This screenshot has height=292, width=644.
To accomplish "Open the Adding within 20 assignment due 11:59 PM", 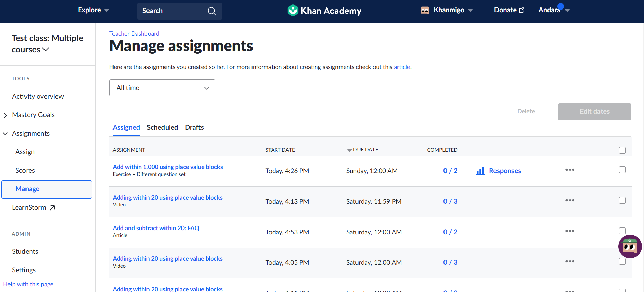I will 168,198.
